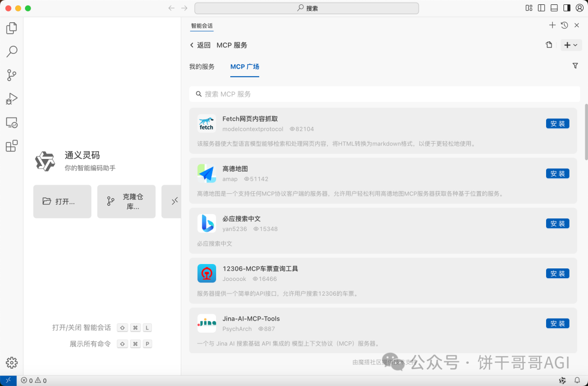Open the Explorer view in activity bar
Viewport: 588px width, 386px height.
click(x=11, y=28)
